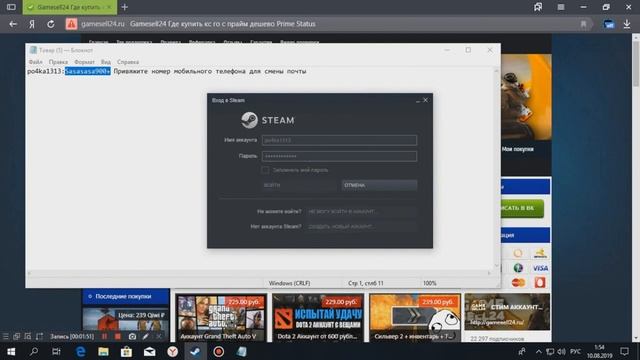Screen dimensions: 640x360
Task: Open Notepad Справка menu
Action: pos(128,62)
